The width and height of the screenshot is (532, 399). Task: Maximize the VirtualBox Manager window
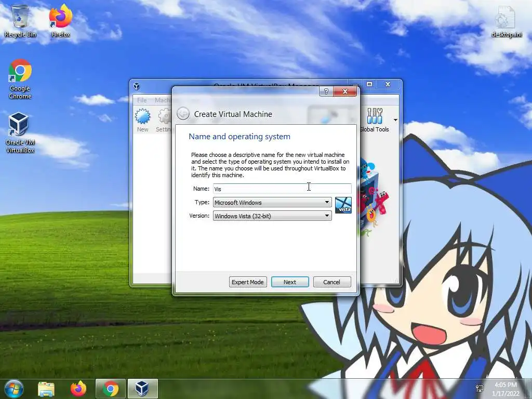pos(369,84)
